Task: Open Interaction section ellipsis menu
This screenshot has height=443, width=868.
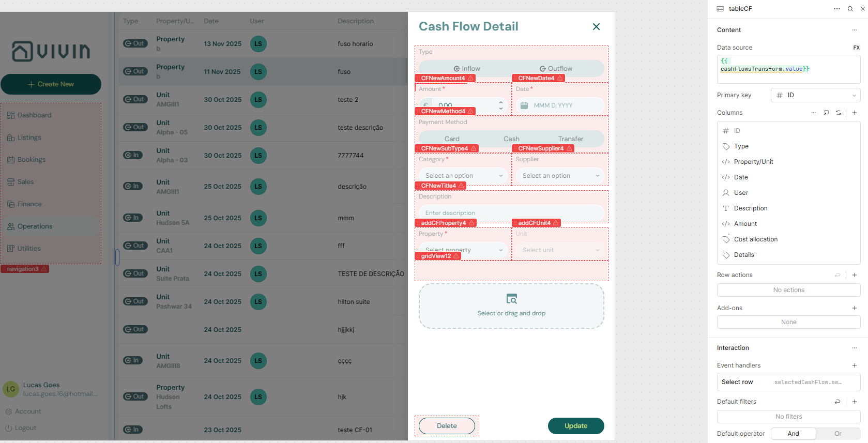Action: (855, 348)
